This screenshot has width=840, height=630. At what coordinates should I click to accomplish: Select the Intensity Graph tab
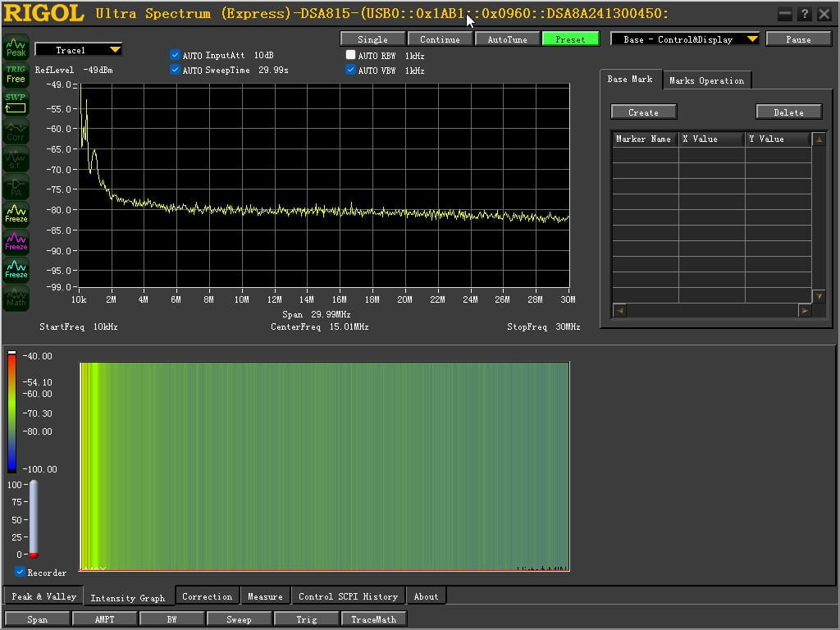click(127, 598)
